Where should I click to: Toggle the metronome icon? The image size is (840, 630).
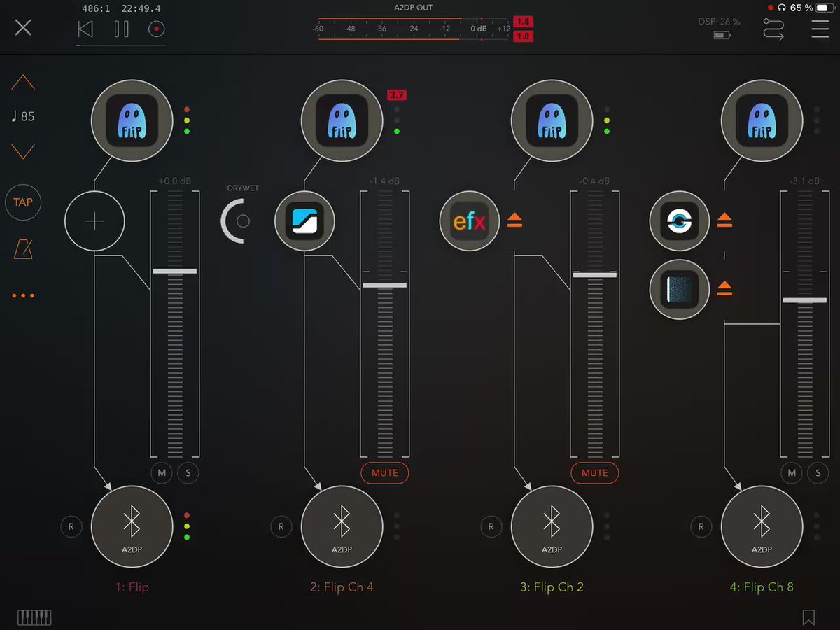23,248
